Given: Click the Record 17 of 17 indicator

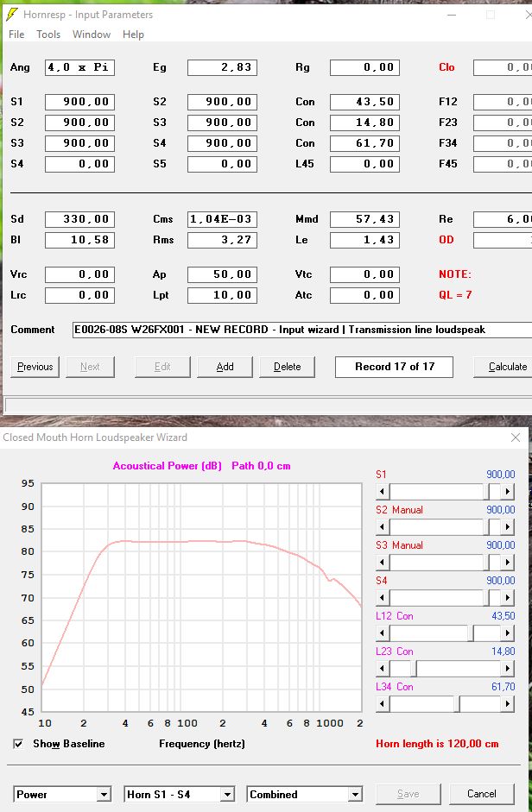Looking at the screenshot, I should (x=394, y=367).
